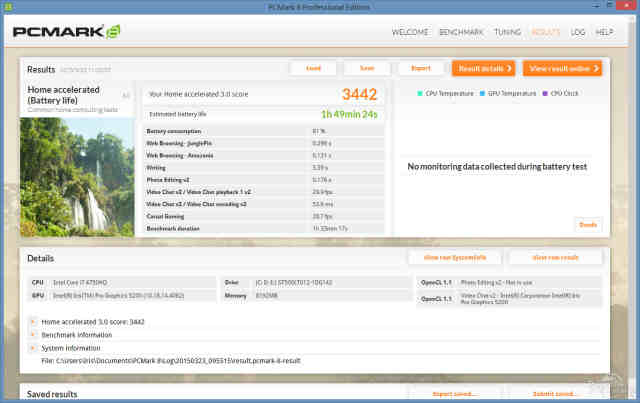The height and width of the screenshot is (403, 640).
Task: Click Export saved button
Action: tap(453, 394)
